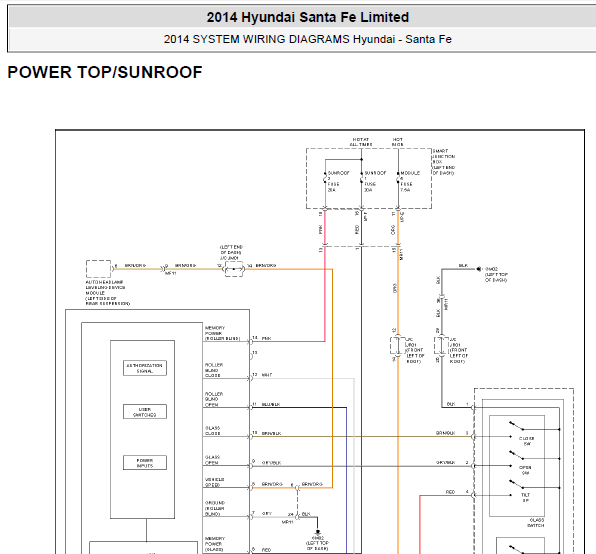Click the 'USER SWITCHES' box

(x=145, y=412)
